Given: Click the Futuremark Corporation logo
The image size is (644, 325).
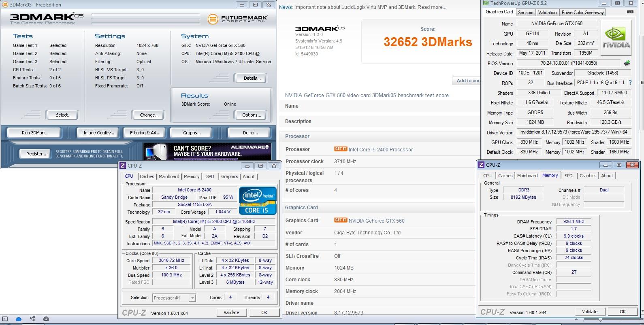Looking at the screenshot, I should pos(238,19).
